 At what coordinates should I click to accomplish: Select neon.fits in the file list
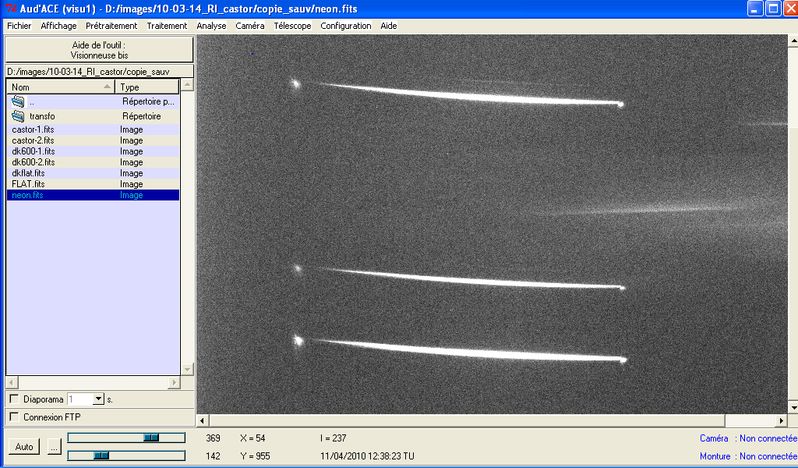click(93, 195)
